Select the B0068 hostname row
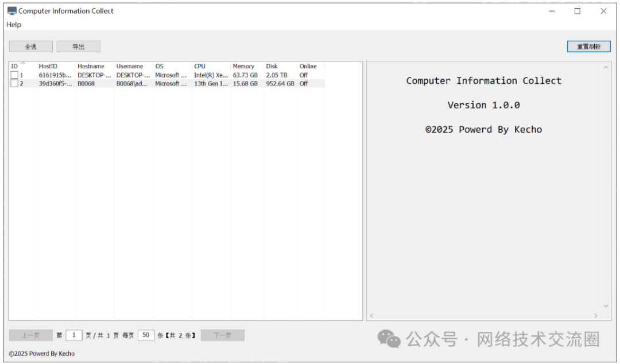Screen dimensions: 620x364 86,84
